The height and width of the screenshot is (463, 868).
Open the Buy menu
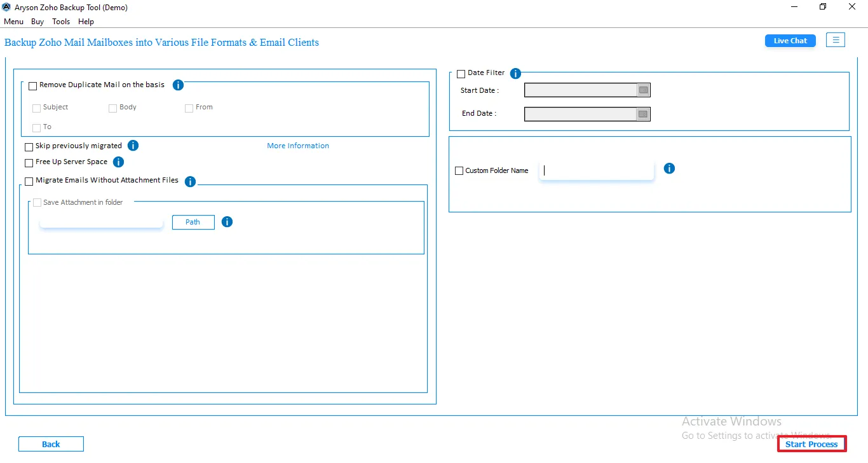click(x=37, y=22)
